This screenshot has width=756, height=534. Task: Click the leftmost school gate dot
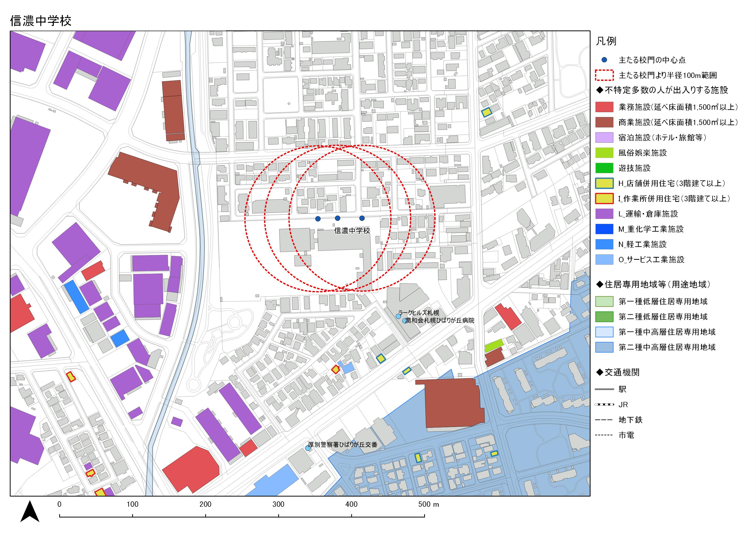click(x=318, y=219)
